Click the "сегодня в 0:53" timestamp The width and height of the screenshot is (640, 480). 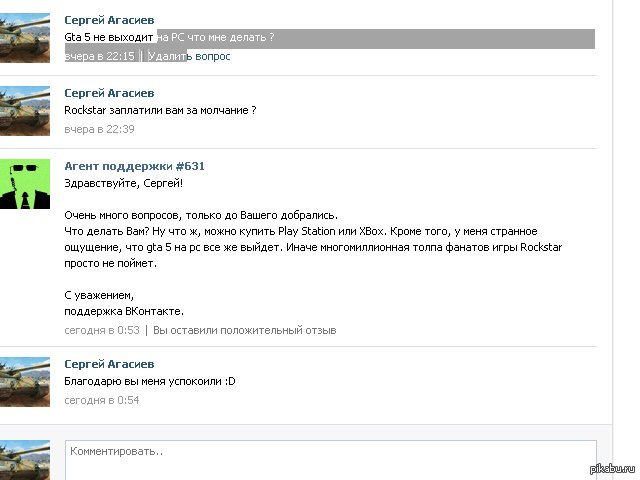coord(101,330)
